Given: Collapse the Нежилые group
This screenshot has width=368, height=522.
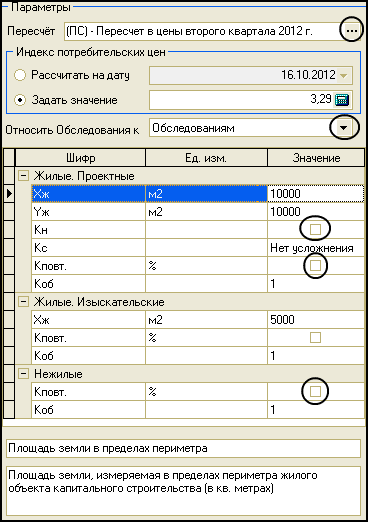Looking at the screenshot, I should point(23,374).
